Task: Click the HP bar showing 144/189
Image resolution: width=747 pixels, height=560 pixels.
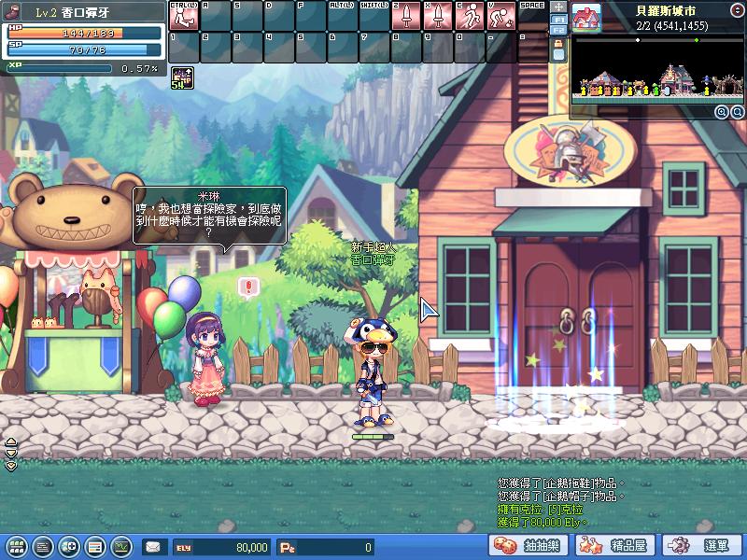Action: tap(84, 33)
